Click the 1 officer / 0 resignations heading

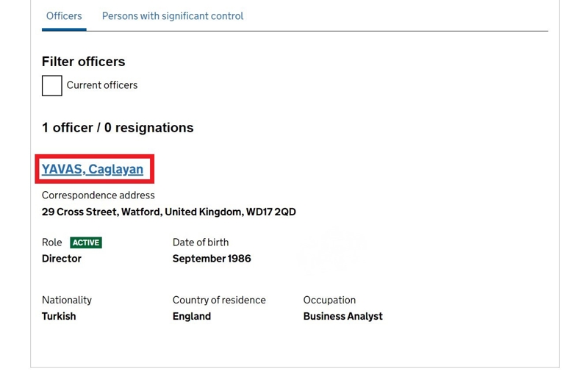(118, 128)
